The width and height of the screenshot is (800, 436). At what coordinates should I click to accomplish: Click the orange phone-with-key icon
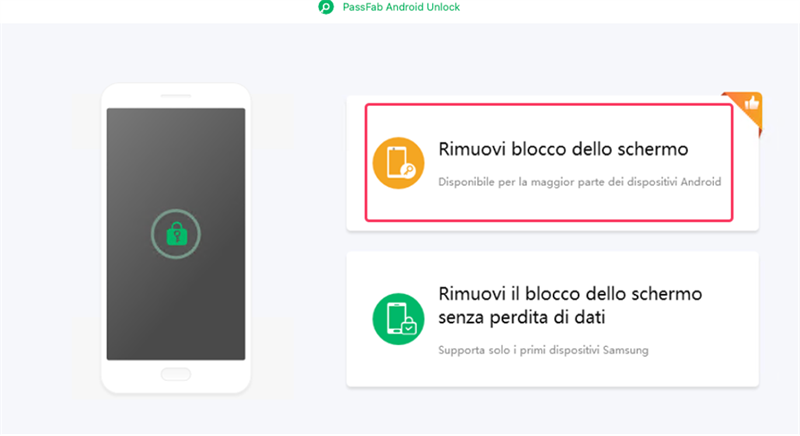[x=397, y=163]
